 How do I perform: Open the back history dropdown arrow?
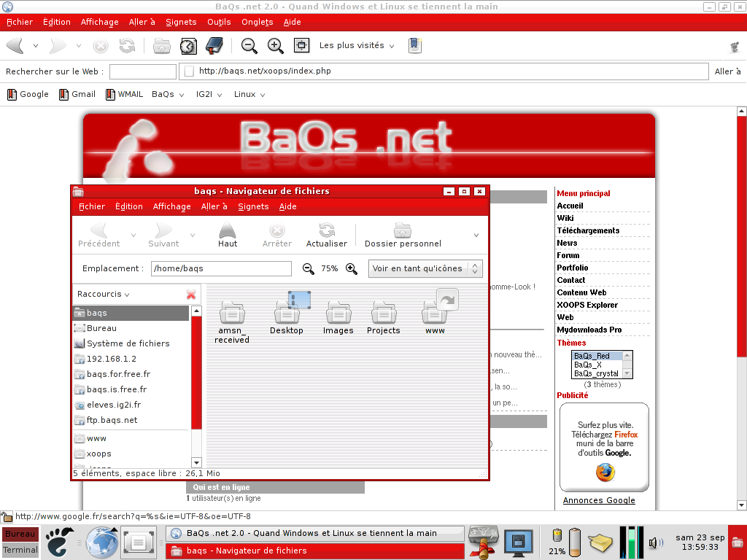tap(35, 46)
